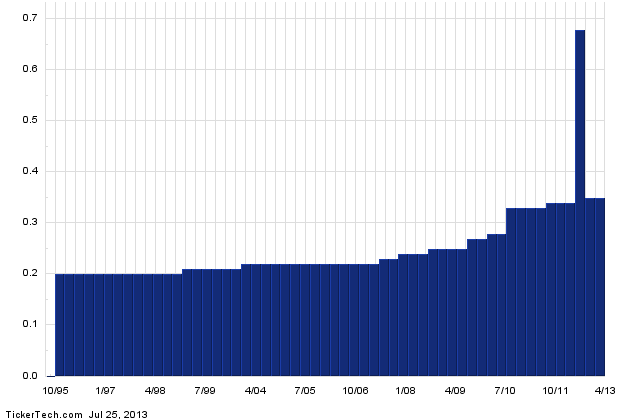The image size is (640, 420).
Task: Click the 1/08 x-axis date label
Action: click(405, 391)
